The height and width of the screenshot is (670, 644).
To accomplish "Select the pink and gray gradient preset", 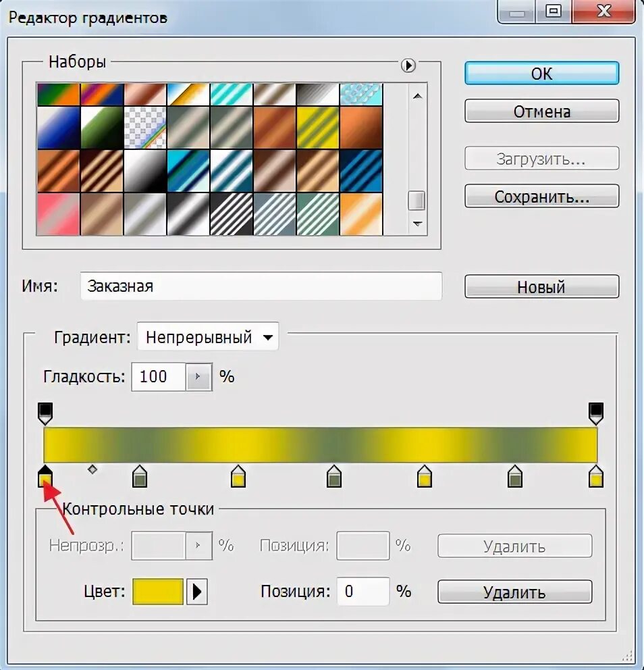I will click(59, 214).
